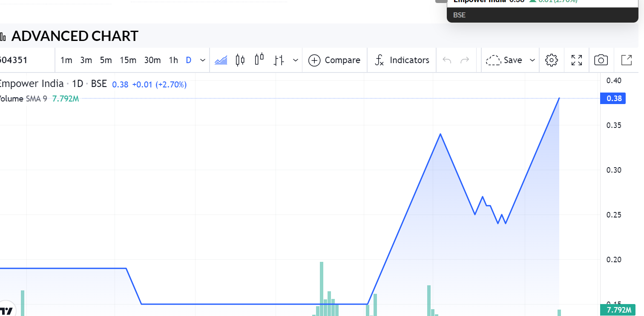Click the 0.38 current price label
Image resolution: width=644 pixels, height=316 pixels.
point(613,99)
